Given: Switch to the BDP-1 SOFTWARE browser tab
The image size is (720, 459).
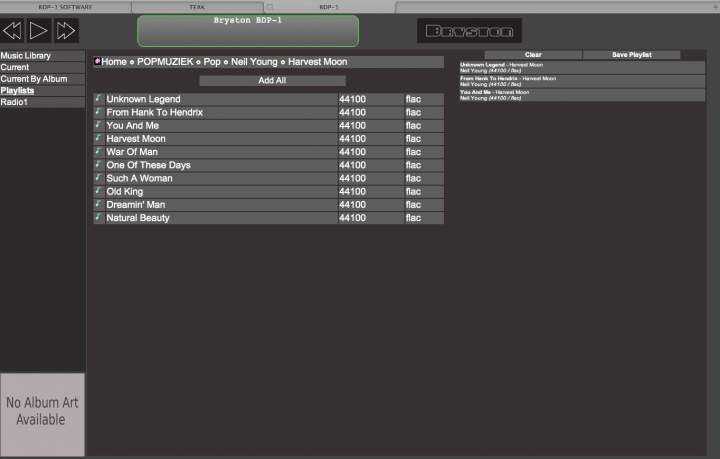Looking at the screenshot, I should 65,7.
